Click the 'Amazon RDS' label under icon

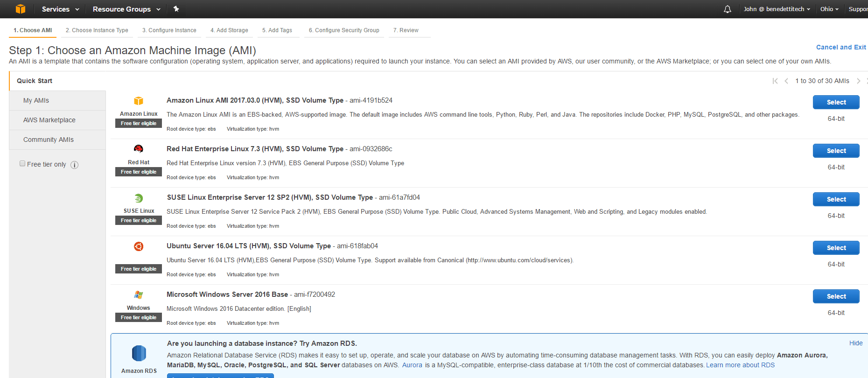[139, 371]
